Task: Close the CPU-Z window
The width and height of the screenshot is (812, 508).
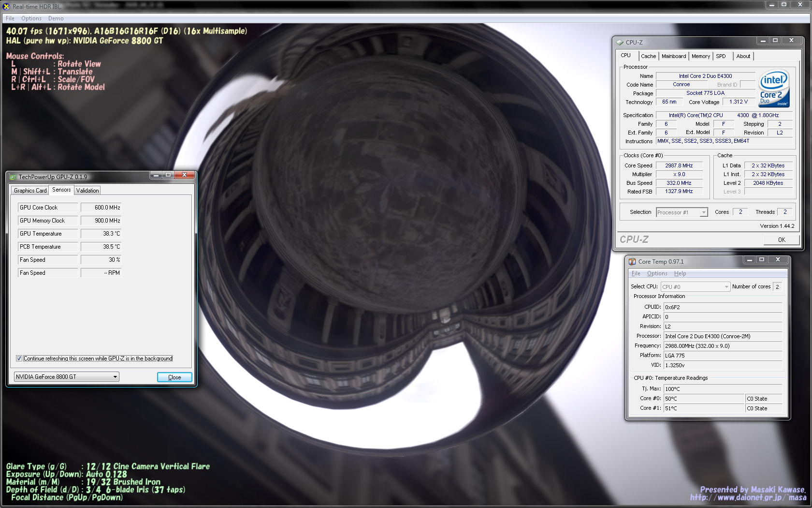Action: [791, 41]
